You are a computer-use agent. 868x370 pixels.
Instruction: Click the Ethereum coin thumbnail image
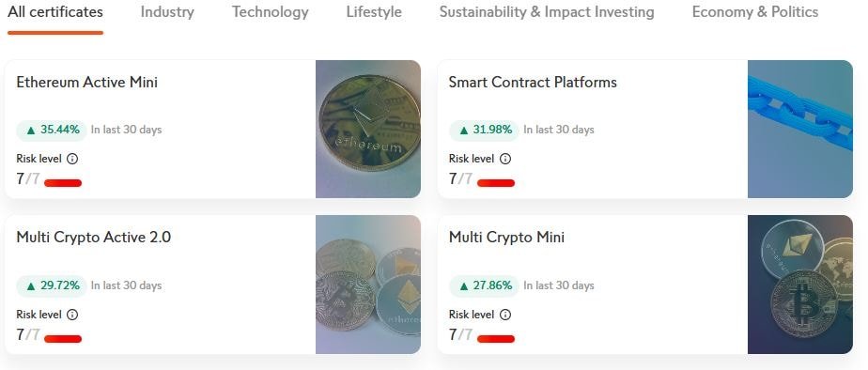pyautogui.click(x=368, y=129)
